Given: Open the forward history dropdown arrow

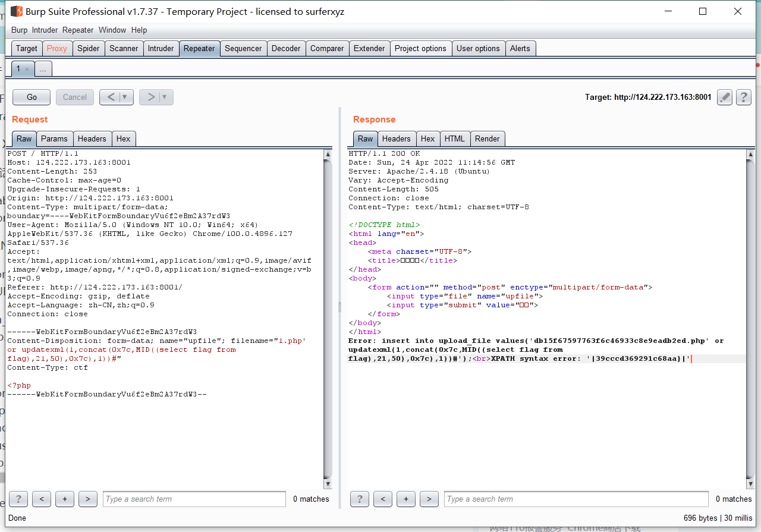Looking at the screenshot, I should coord(166,97).
